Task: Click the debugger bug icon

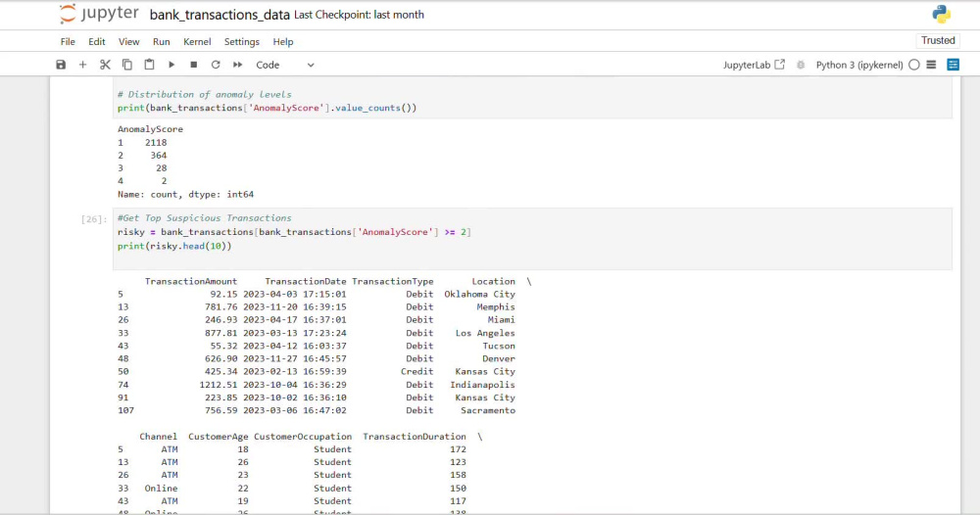Action: pyautogui.click(x=801, y=65)
